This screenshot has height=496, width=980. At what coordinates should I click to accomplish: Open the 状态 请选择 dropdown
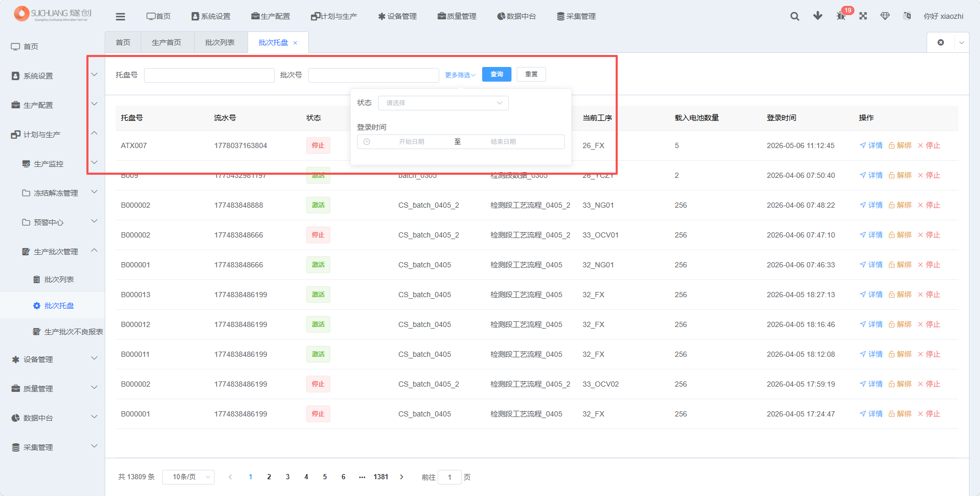[443, 103]
